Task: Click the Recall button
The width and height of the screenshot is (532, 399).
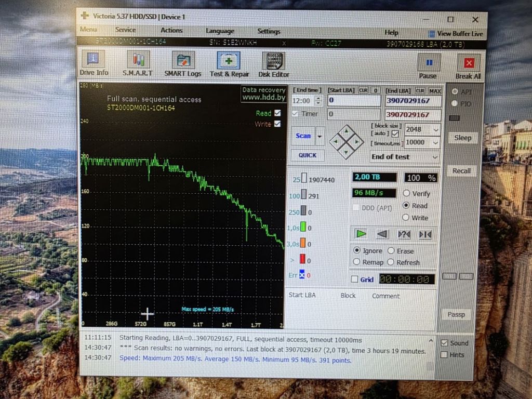Action: (x=461, y=171)
